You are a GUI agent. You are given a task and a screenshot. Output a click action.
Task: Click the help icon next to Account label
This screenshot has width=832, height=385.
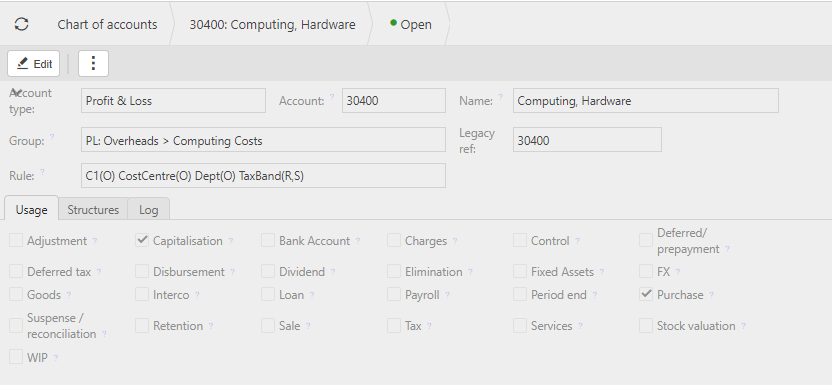click(332, 97)
